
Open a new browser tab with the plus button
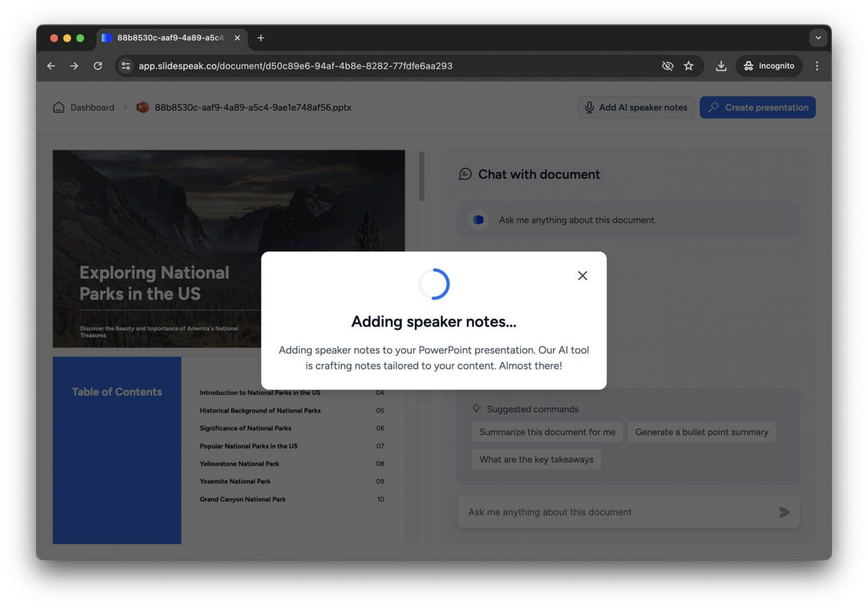(261, 37)
